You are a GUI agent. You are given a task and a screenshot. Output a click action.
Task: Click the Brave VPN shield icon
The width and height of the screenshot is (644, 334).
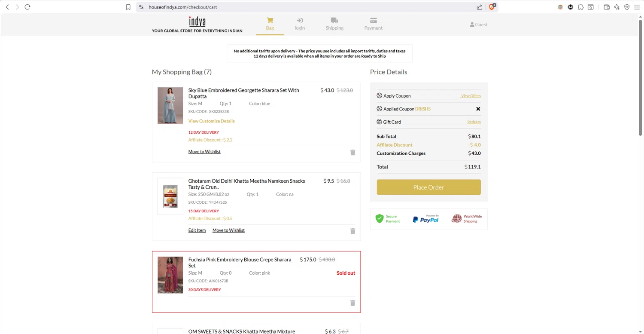(627, 7)
